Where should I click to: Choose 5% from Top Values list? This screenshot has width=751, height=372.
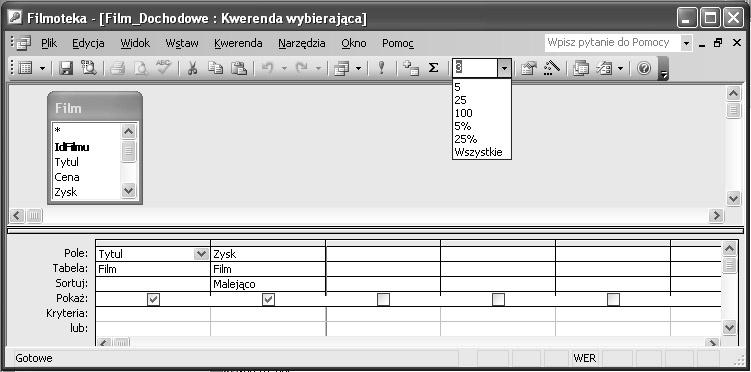[481, 126]
